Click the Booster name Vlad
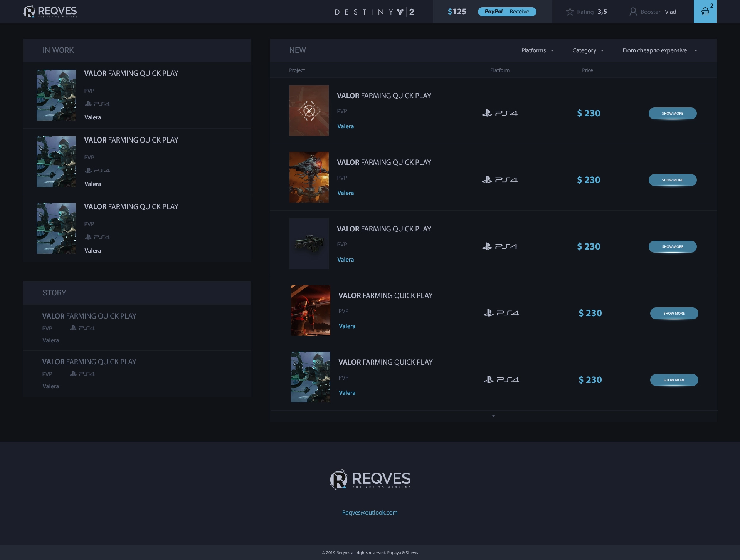Viewport: 740px width, 560px height. click(x=670, y=12)
